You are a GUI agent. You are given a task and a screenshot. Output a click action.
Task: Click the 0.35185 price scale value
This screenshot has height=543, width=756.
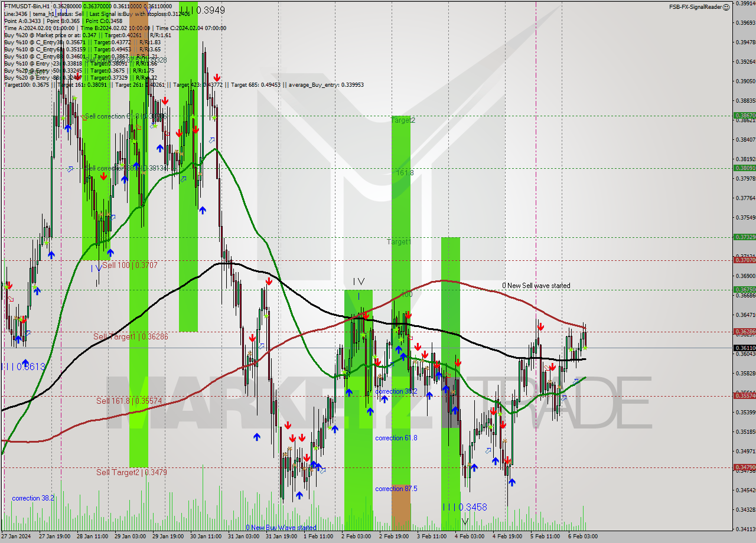coord(745,431)
